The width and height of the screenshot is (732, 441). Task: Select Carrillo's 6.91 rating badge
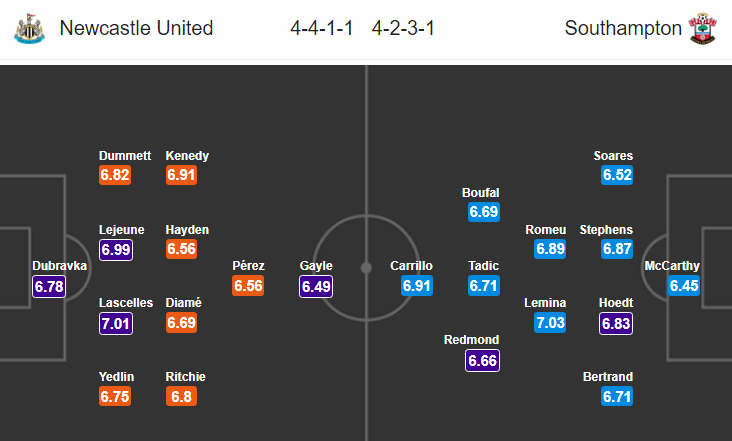(x=417, y=286)
